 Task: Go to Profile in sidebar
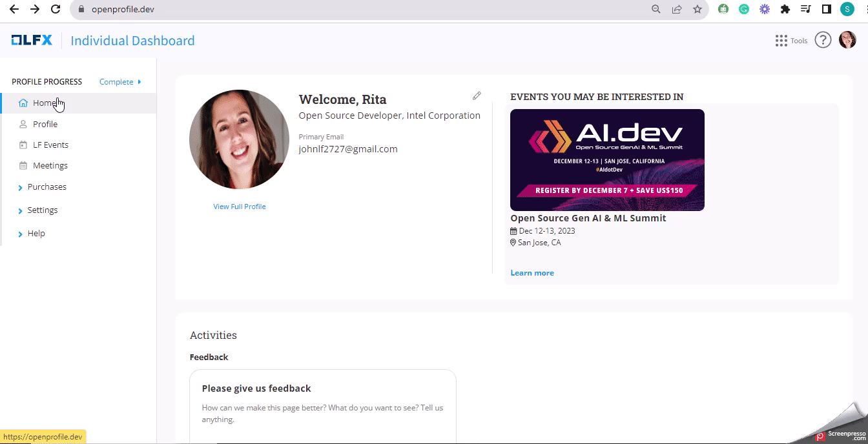pyautogui.click(x=45, y=124)
